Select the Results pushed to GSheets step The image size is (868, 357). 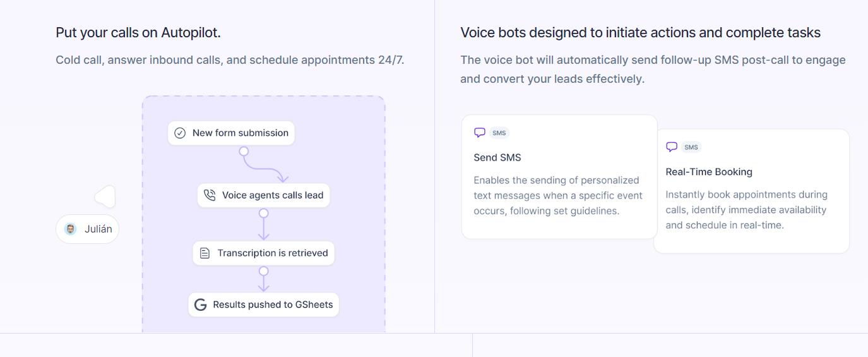tap(264, 305)
